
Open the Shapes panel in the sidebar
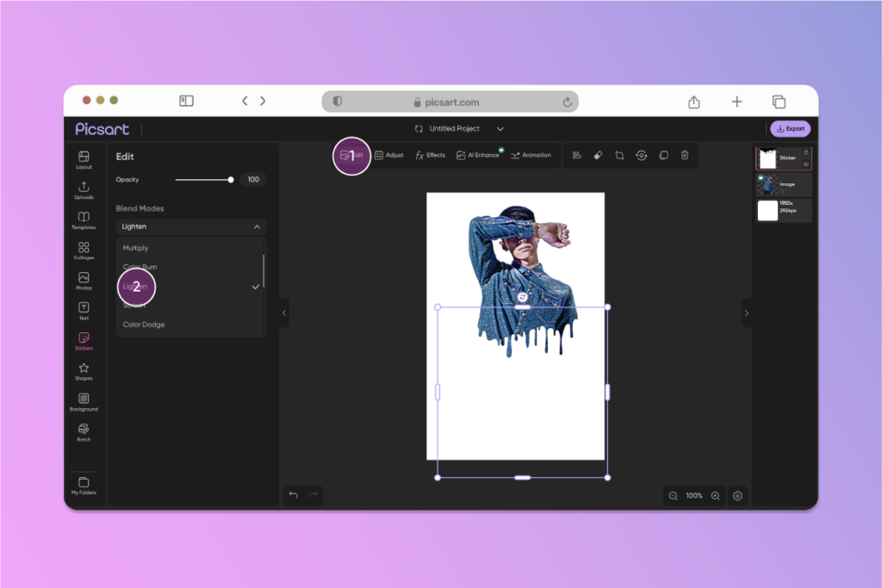click(83, 370)
